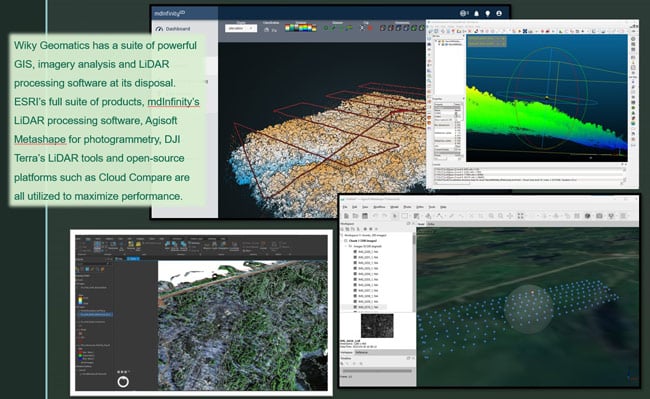This screenshot has height=399, width=650.
Task: Click the notification bell in mdInfinity header
Action: [x=476, y=13]
